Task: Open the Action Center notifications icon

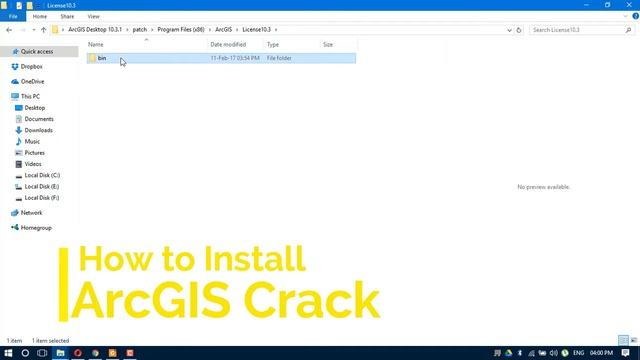Action: pos(625,353)
